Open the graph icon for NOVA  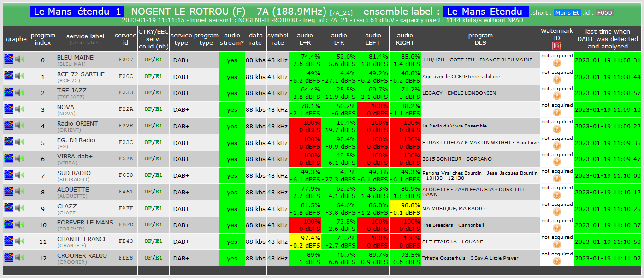click(x=8, y=109)
